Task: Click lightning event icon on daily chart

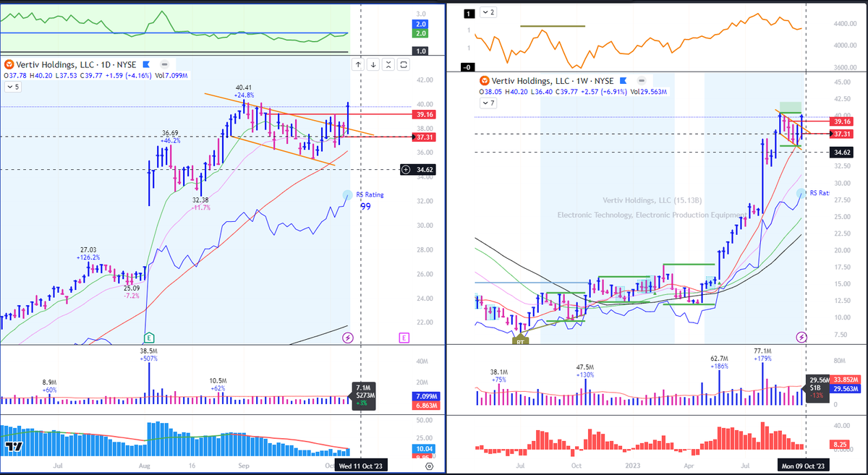Action: [x=346, y=338]
